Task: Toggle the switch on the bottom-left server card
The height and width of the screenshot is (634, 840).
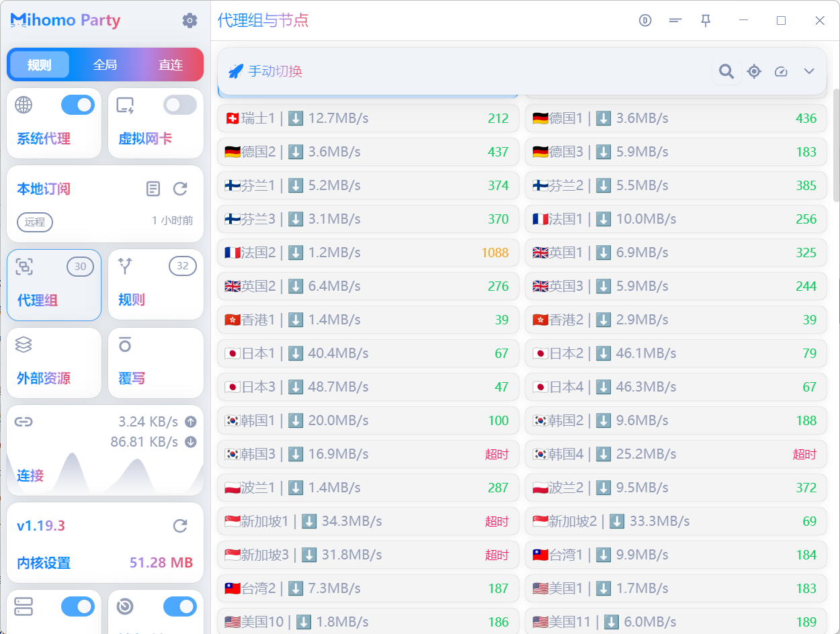Action: point(78,606)
